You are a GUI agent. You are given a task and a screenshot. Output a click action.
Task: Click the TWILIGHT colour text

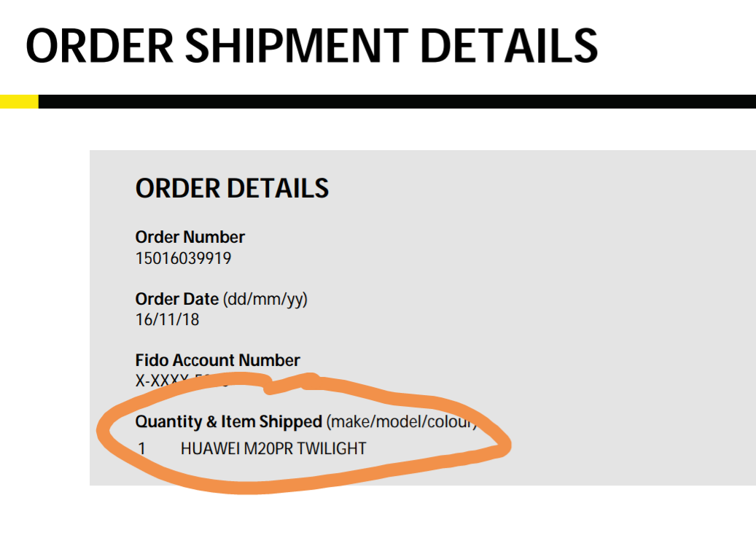333,448
